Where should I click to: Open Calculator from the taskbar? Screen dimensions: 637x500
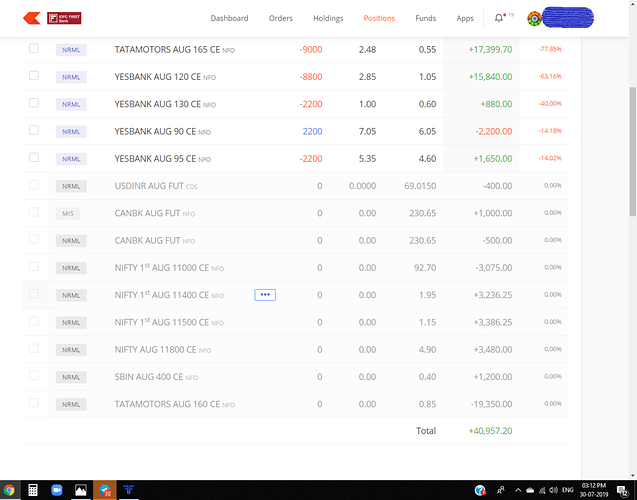click(x=33, y=490)
